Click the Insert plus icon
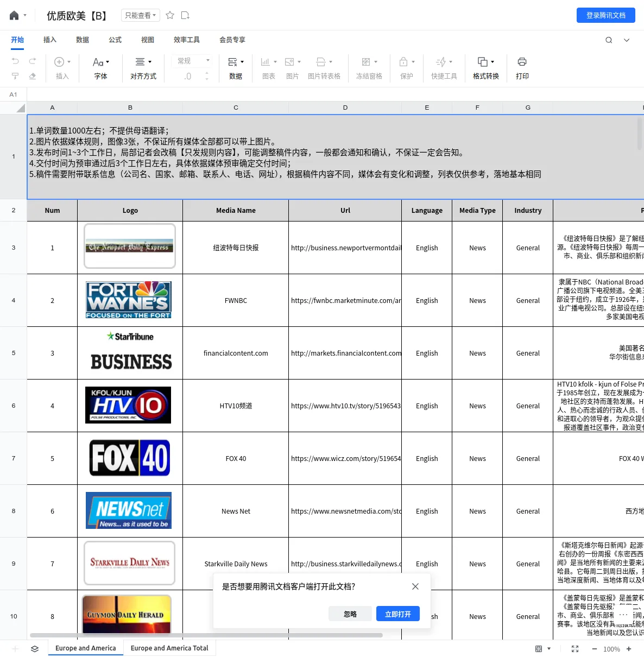 point(59,62)
